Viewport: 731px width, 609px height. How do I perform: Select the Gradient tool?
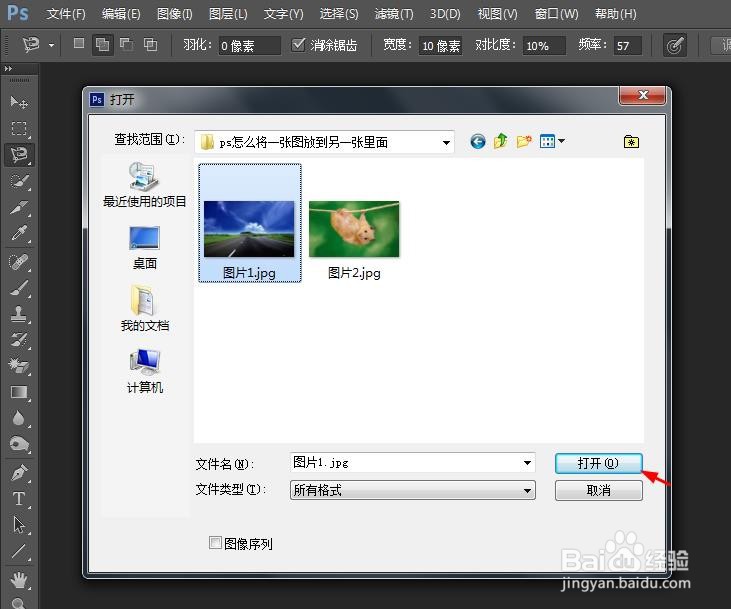click(x=19, y=393)
